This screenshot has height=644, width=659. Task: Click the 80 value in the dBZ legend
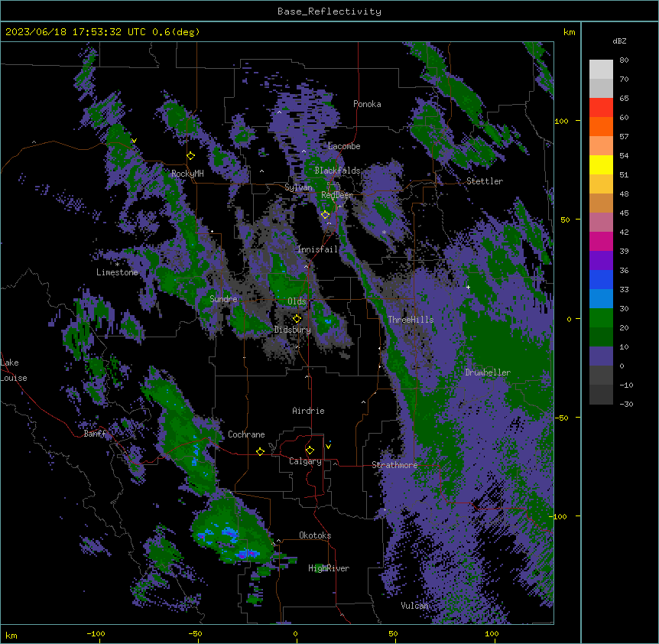click(624, 60)
